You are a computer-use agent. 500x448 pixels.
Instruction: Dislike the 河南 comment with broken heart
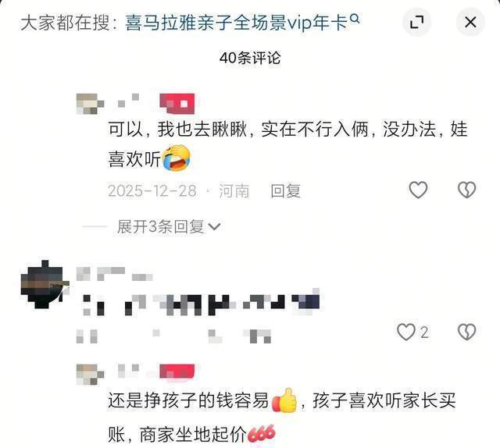[466, 190]
